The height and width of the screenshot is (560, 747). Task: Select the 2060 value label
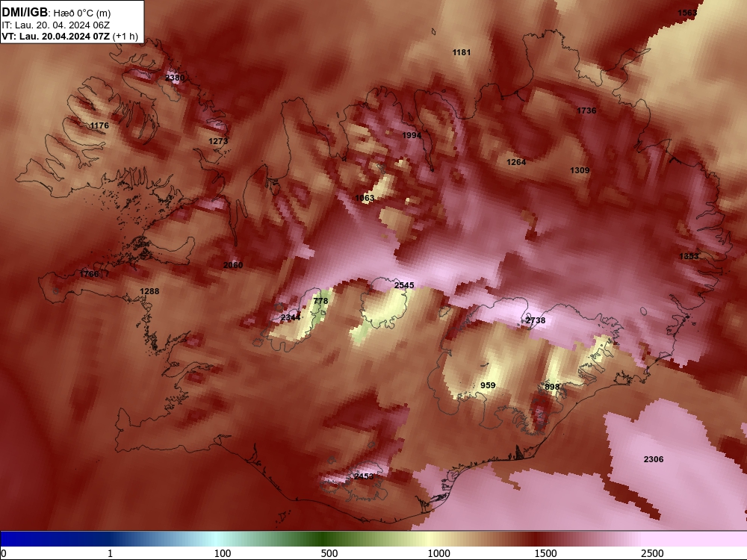click(x=233, y=265)
